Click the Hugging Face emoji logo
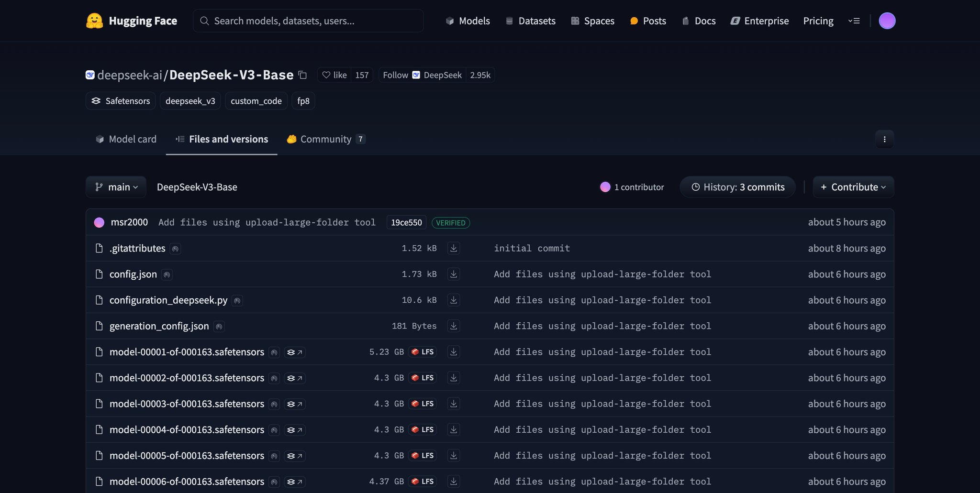Viewport: 980px width, 493px height. 94,21
